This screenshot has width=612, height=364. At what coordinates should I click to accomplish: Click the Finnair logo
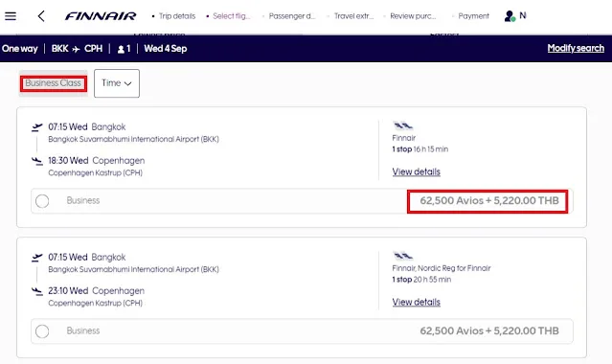pyautogui.click(x=101, y=16)
